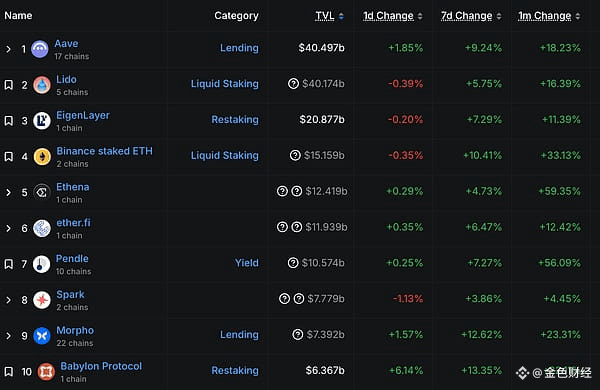Image resolution: width=600 pixels, height=390 pixels.
Task: Click the Lido logo icon
Action: [42, 85]
